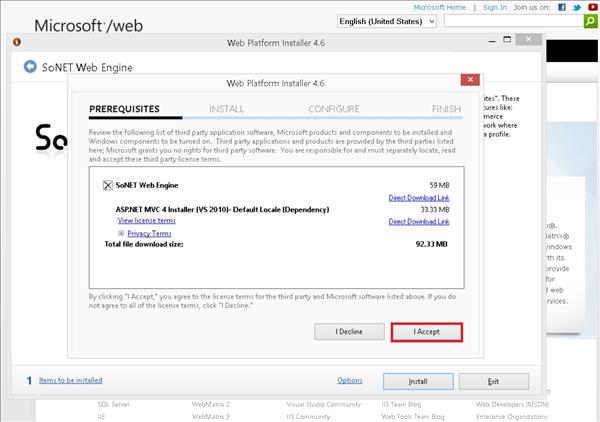600x422 pixels.
Task: Open the Sign In link in the page header
Action: coord(495,7)
